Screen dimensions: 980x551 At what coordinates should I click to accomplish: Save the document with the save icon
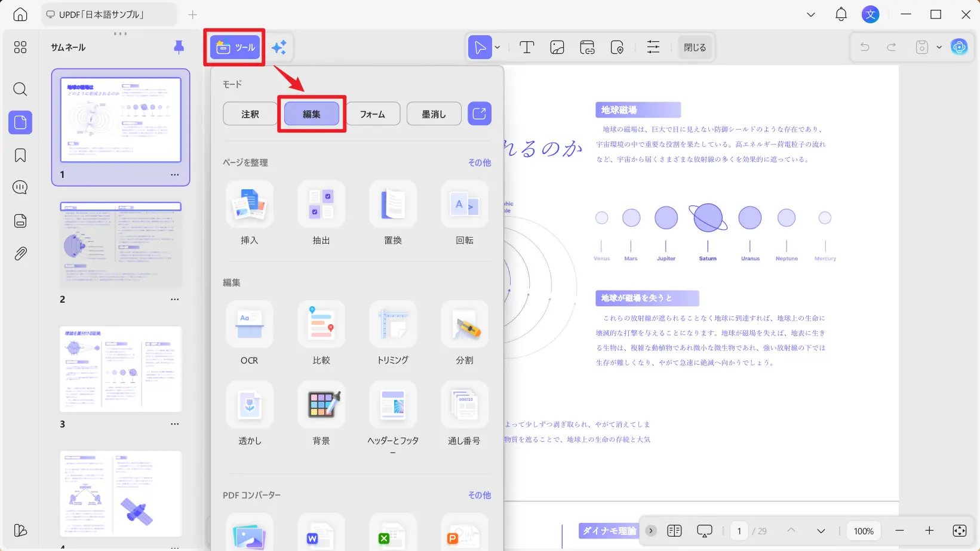922,47
